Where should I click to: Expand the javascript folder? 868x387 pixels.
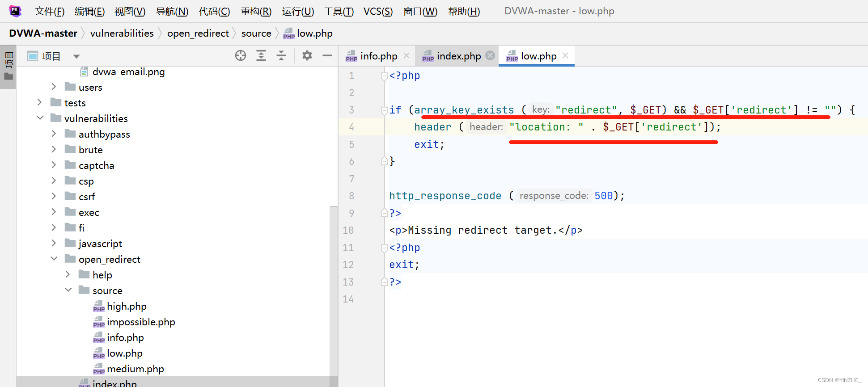point(54,243)
